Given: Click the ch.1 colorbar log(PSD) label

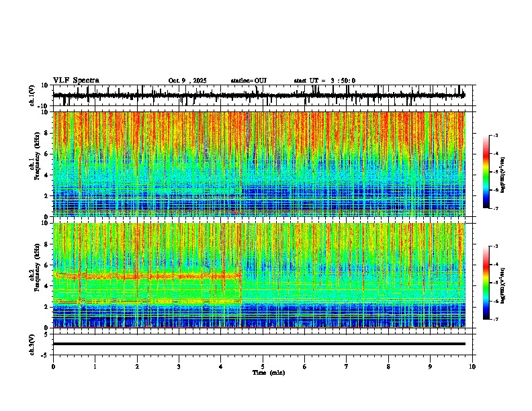Looking at the screenshot, I should click(x=503, y=175).
